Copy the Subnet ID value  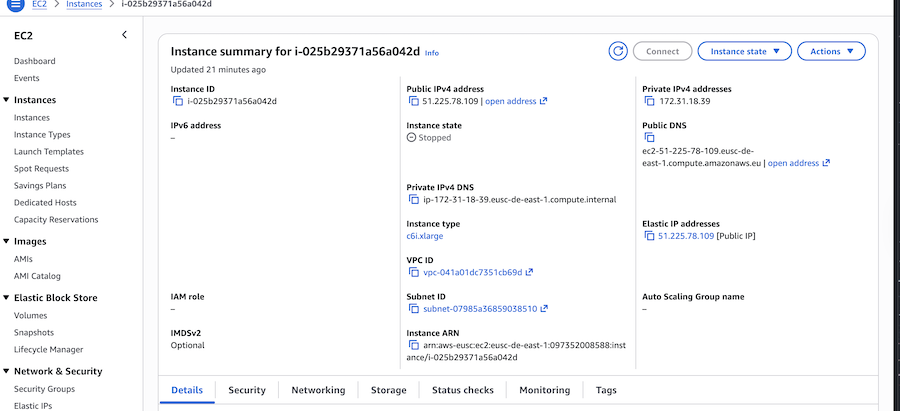tap(413, 309)
